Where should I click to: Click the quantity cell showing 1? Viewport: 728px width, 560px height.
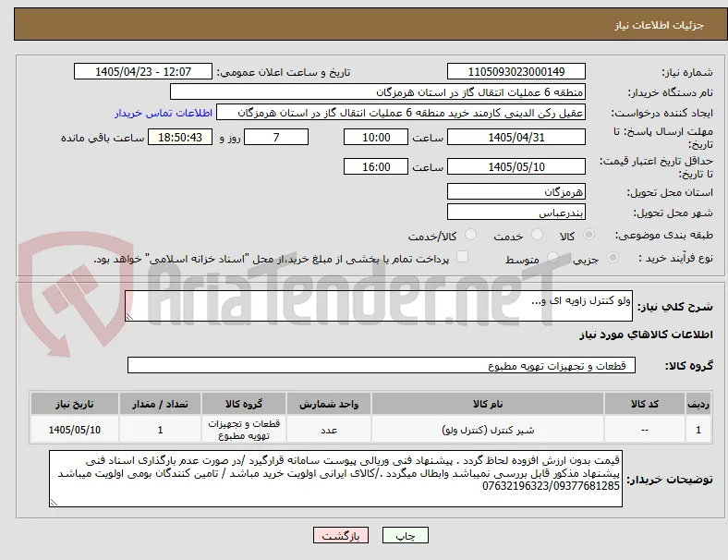(160, 430)
